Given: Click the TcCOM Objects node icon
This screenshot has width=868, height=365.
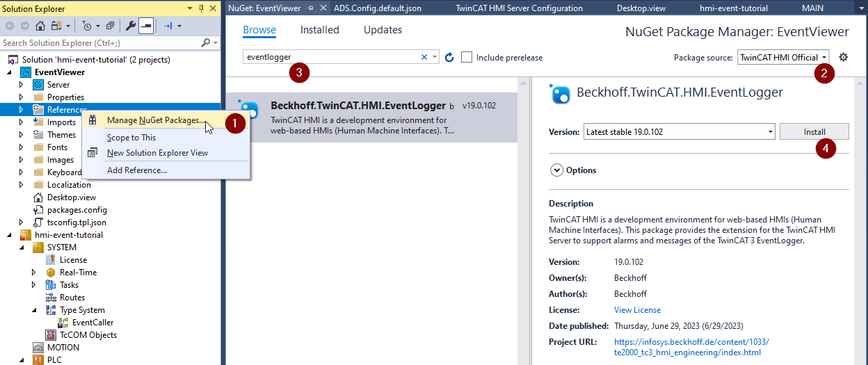Looking at the screenshot, I should point(51,335).
